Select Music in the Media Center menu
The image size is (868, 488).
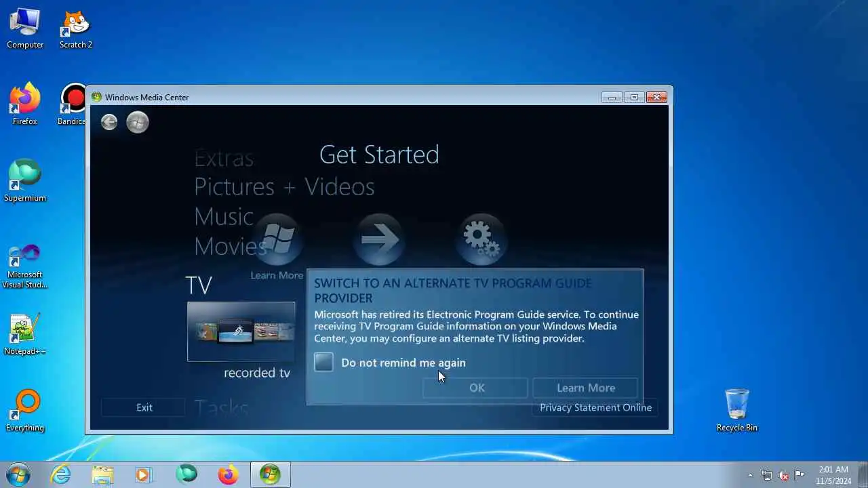click(x=224, y=217)
